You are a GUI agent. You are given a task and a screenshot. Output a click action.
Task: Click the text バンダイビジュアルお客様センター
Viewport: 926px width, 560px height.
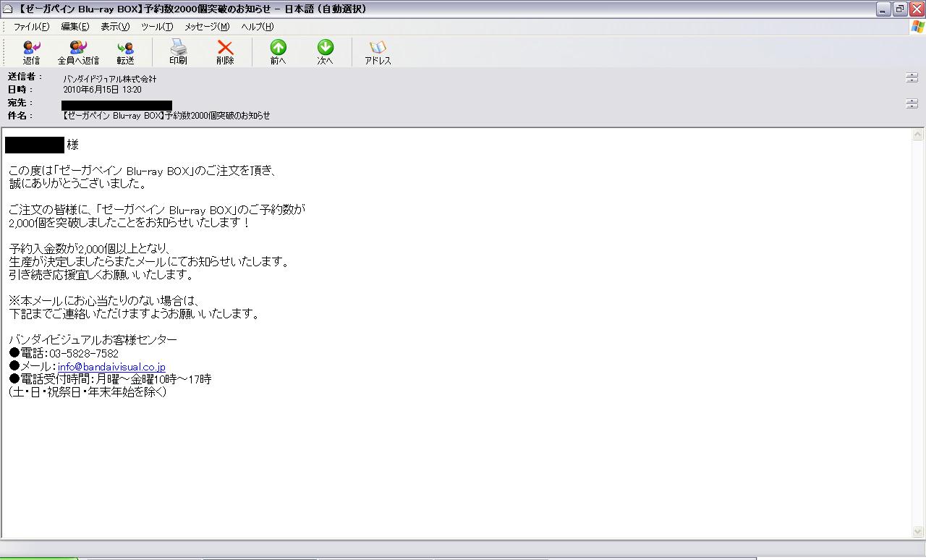[x=93, y=340]
